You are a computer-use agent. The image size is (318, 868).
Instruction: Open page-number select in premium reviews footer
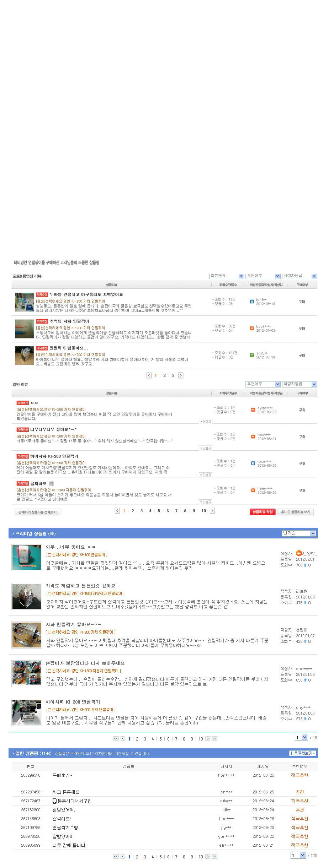click(x=301, y=737)
